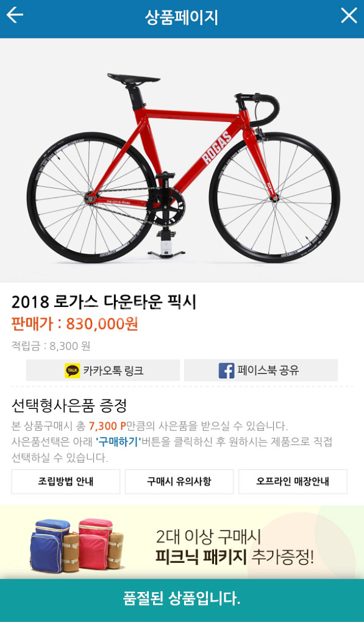The width and height of the screenshot is (364, 625).
Task: Tap the backpack picnic package picture
Action: [76, 545]
